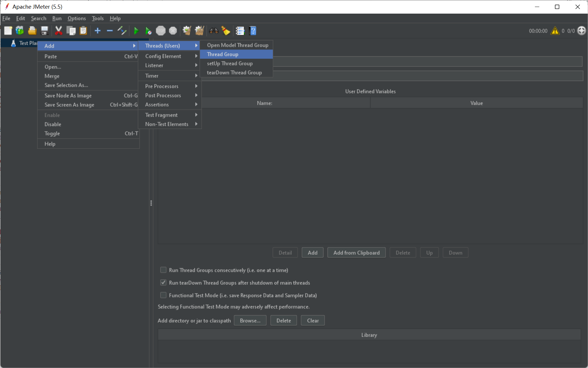Click the Remote Start All icon
This screenshot has width=588, height=368.
tap(148, 30)
